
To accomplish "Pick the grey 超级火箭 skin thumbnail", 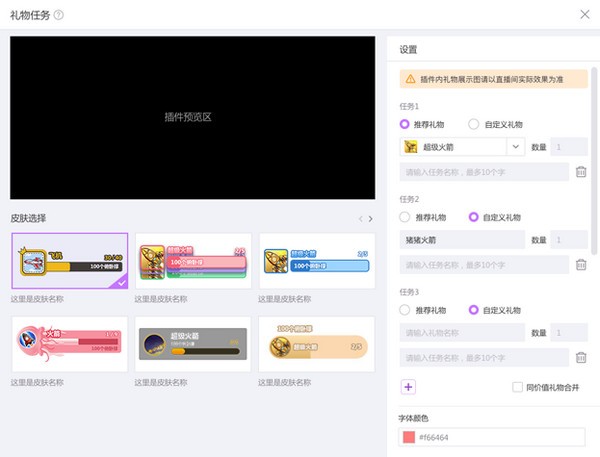I will [193, 345].
